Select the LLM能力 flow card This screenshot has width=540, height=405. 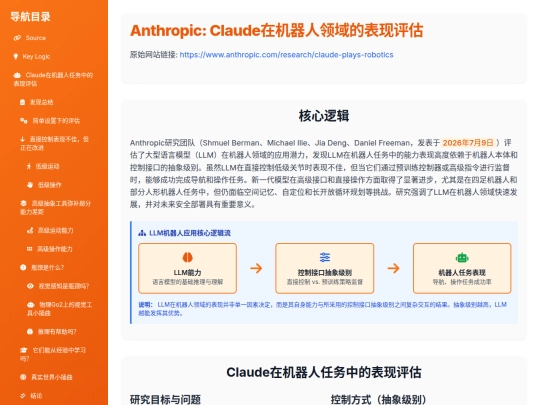[x=187, y=268]
